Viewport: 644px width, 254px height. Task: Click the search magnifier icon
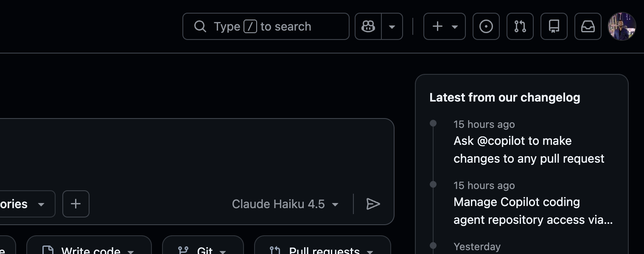(200, 26)
